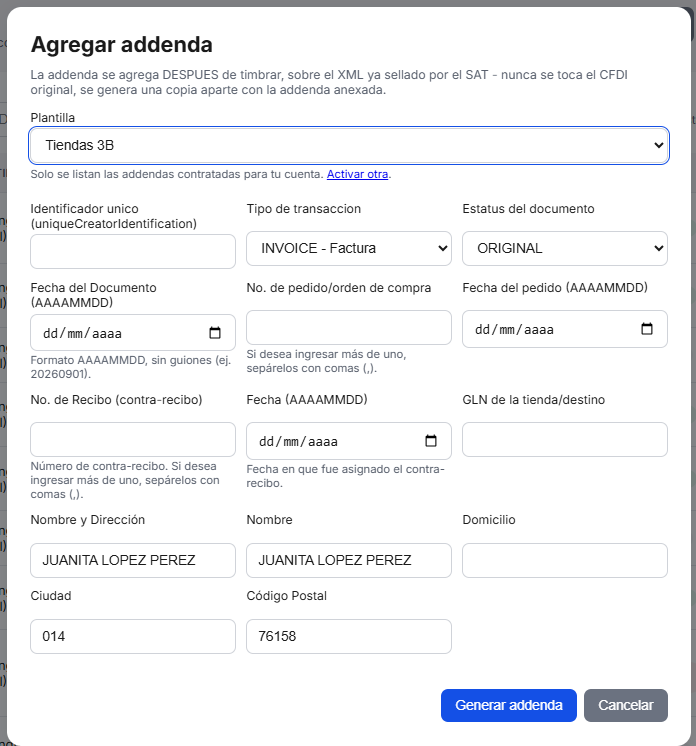The width and height of the screenshot is (696, 746).
Task: Focus the Identificador unico input field
Action: click(133, 251)
